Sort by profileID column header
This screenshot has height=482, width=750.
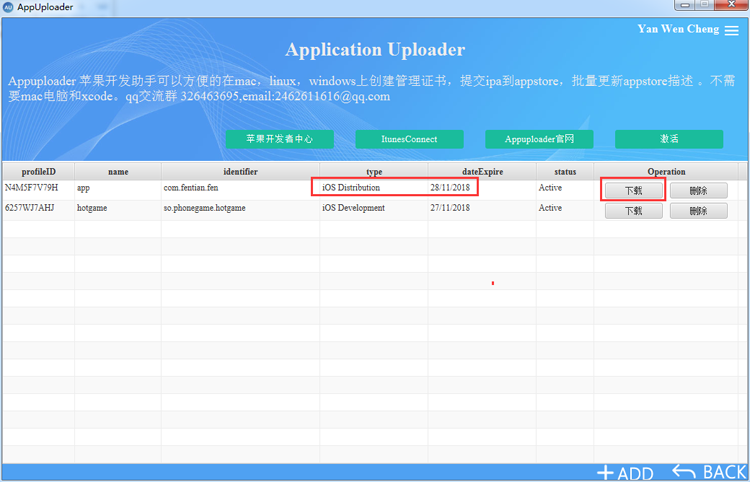39,172
